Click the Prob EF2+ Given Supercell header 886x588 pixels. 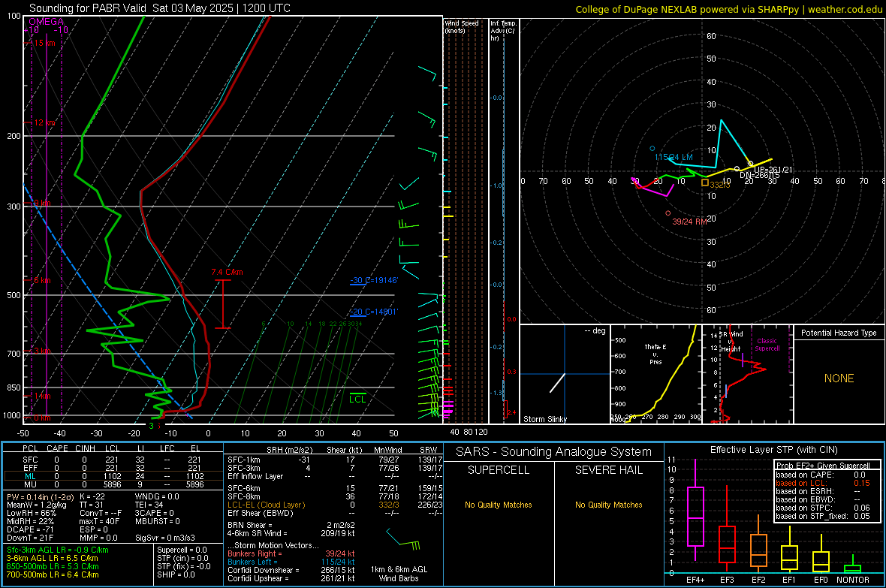(823, 466)
